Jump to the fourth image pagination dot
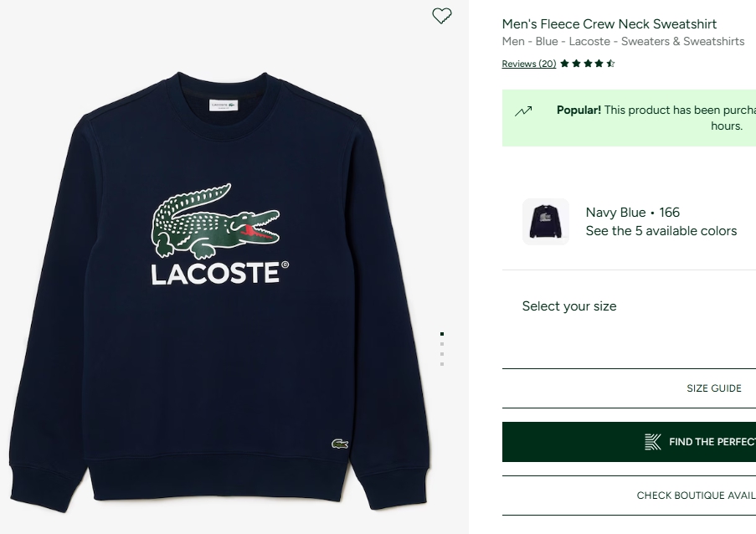 click(x=442, y=363)
